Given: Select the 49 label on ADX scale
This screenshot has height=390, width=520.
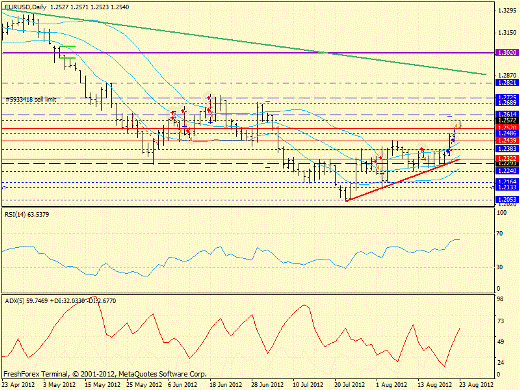Looking at the screenshot, I should click(x=500, y=342).
